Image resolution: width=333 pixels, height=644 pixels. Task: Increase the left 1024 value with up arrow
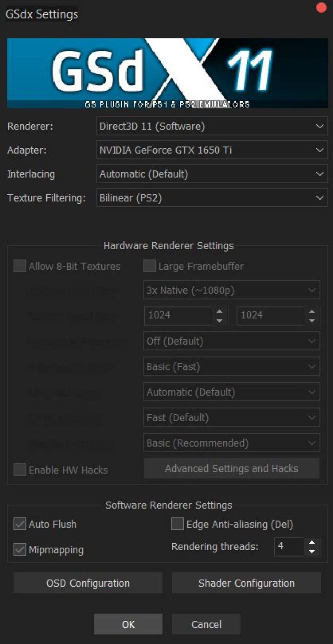pos(220,311)
